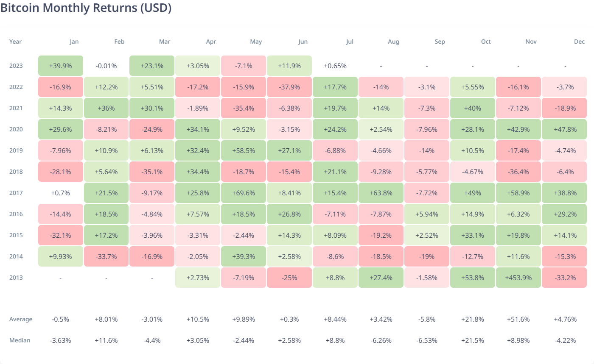
Task: Select the August 2017 +63.8% cell
Action: [x=381, y=193]
